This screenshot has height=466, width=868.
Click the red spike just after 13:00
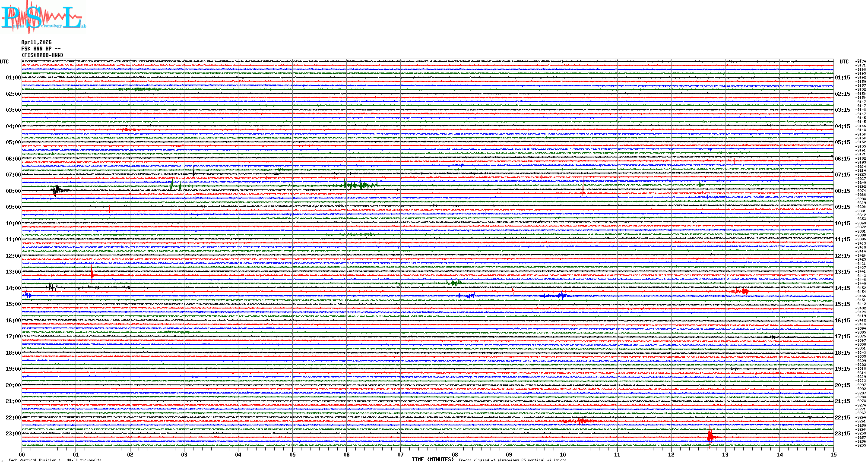[x=92, y=274]
